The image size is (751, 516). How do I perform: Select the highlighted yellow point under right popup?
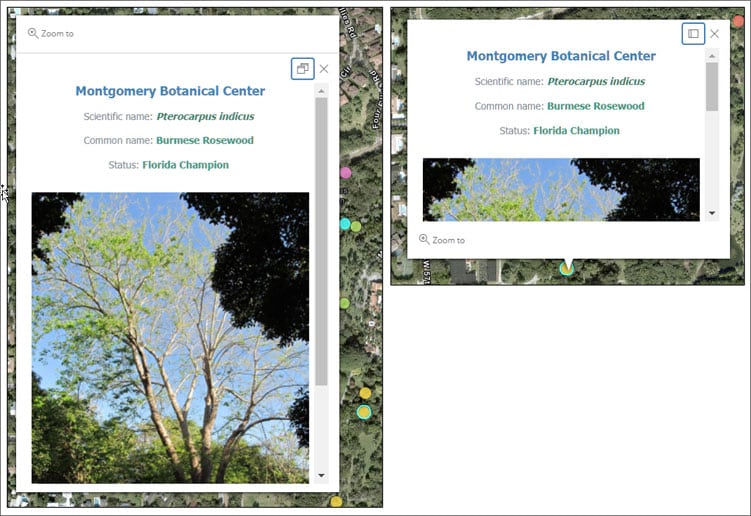[x=567, y=269]
